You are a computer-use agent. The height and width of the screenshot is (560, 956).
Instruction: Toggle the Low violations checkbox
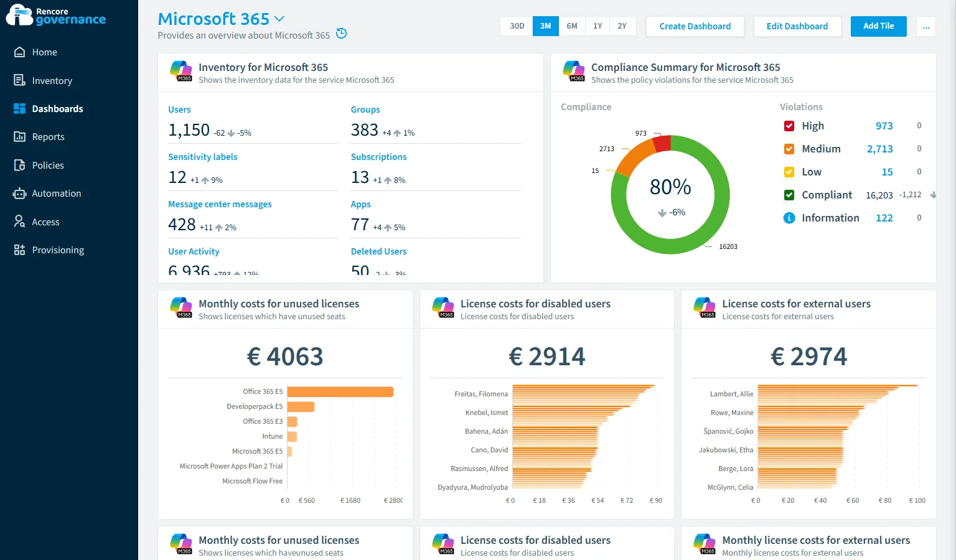click(x=789, y=172)
